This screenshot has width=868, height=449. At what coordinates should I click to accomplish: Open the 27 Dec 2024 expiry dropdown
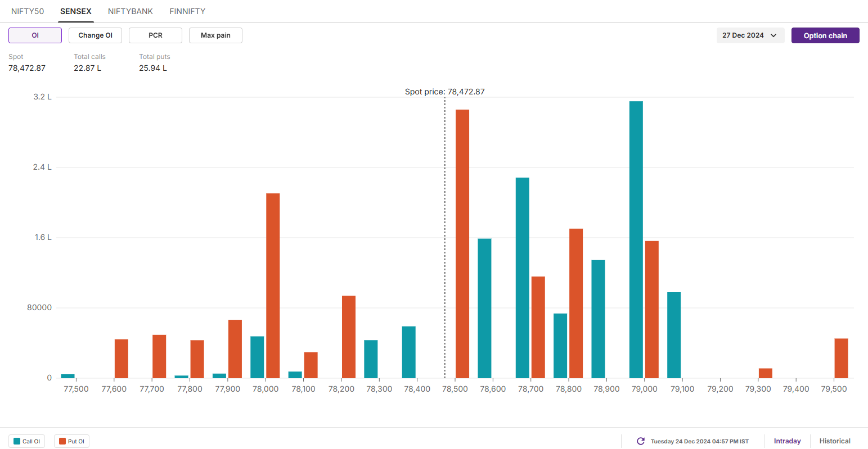(x=750, y=35)
